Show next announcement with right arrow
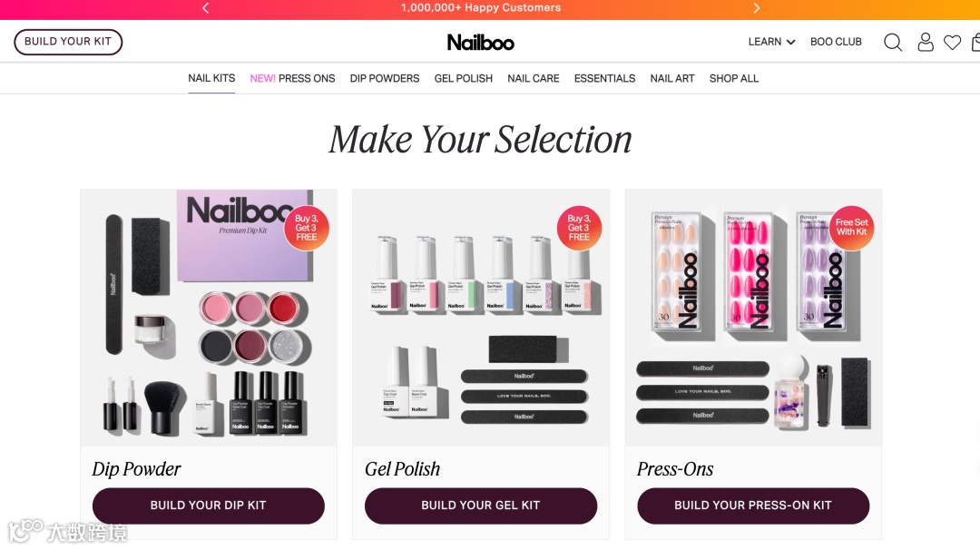Image resolution: width=980 pixels, height=550 pixels. 756,8
